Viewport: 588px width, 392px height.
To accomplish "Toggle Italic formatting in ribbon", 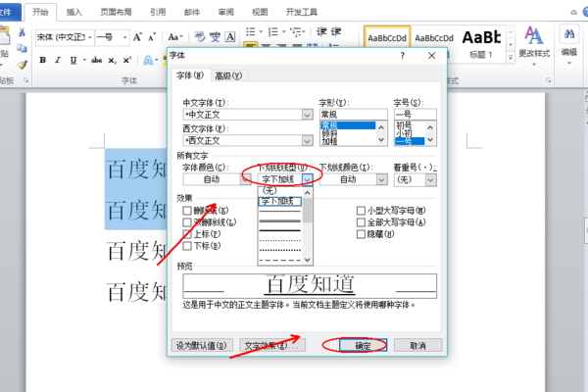I will (x=58, y=60).
